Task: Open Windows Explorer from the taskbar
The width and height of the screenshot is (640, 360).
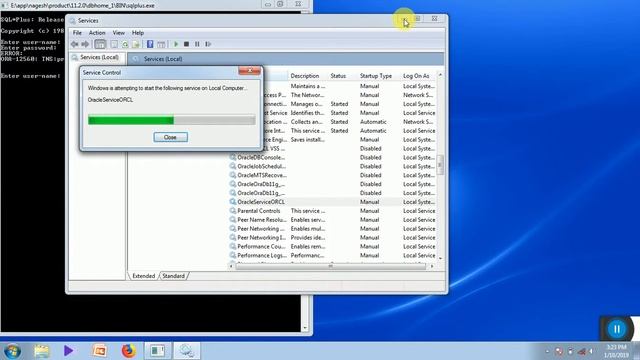Action: (x=41, y=351)
